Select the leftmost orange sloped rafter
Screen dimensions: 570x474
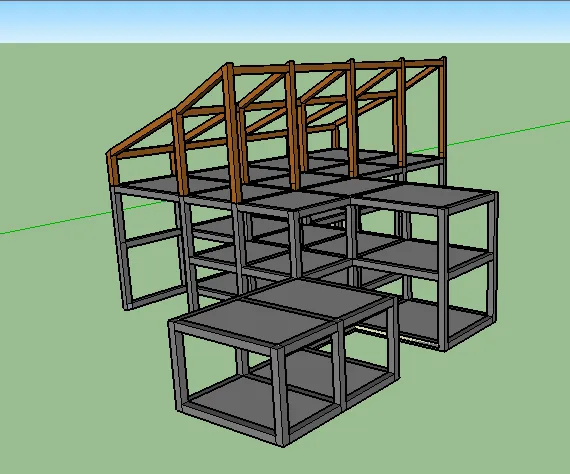click(x=142, y=132)
